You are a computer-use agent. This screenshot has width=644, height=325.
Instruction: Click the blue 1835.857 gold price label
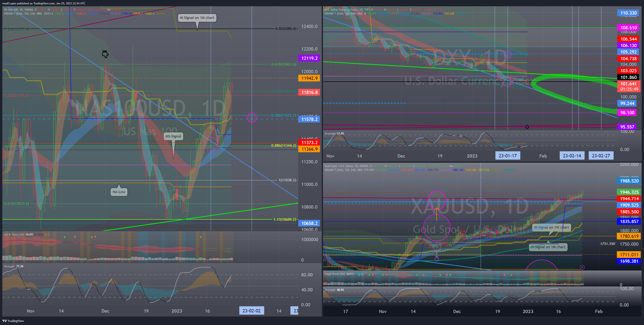click(x=629, y=221)
